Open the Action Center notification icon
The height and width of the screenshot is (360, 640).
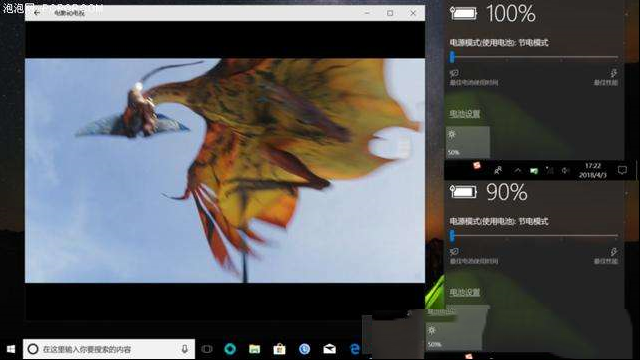click(x=622, y=170)
